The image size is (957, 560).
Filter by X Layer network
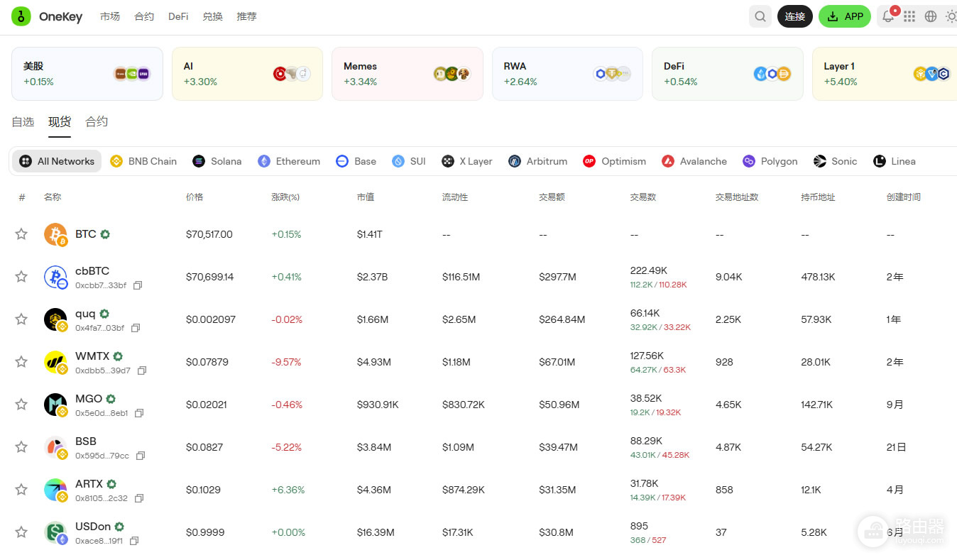point(467,161)
